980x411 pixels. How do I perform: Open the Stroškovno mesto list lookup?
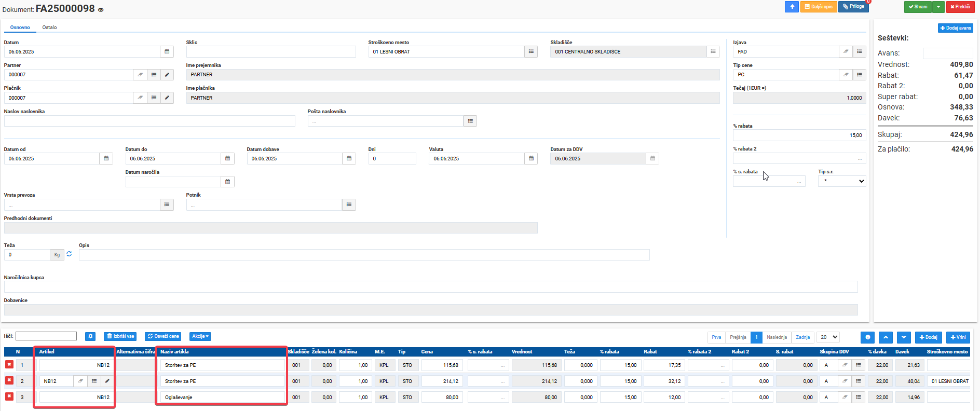tap(530, 51)
